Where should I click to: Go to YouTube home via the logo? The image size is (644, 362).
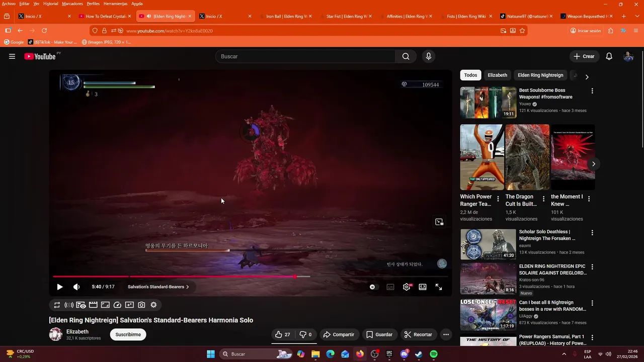tap(40, 56)
